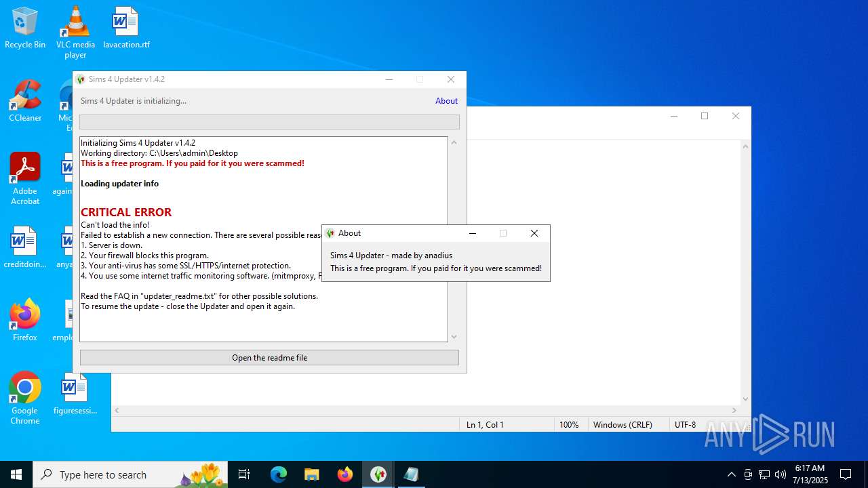The height and width of the screenshot is (488, 868).
Task: Open Task View on taskbar
Action: 244,474
